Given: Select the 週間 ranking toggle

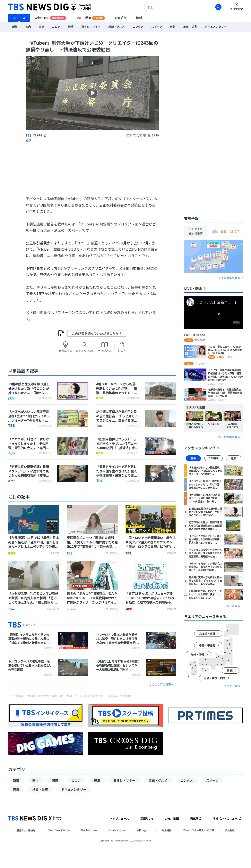Looking at the screenshot, I should (233, 458).
